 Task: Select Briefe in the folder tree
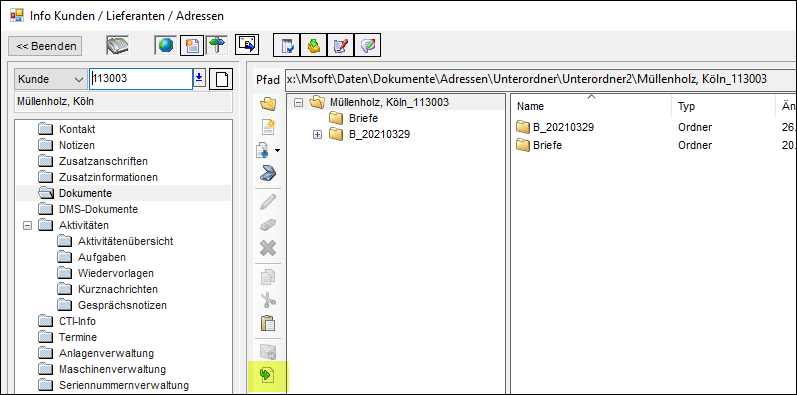tap(363, 118)
